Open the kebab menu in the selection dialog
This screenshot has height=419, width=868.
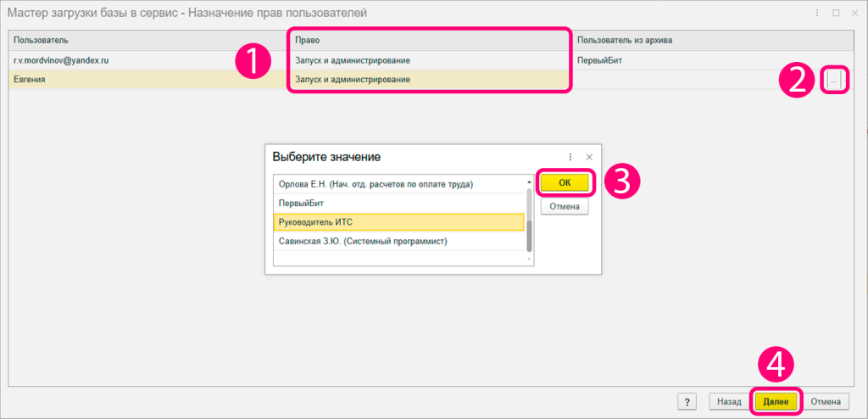[x=570, y=157]
